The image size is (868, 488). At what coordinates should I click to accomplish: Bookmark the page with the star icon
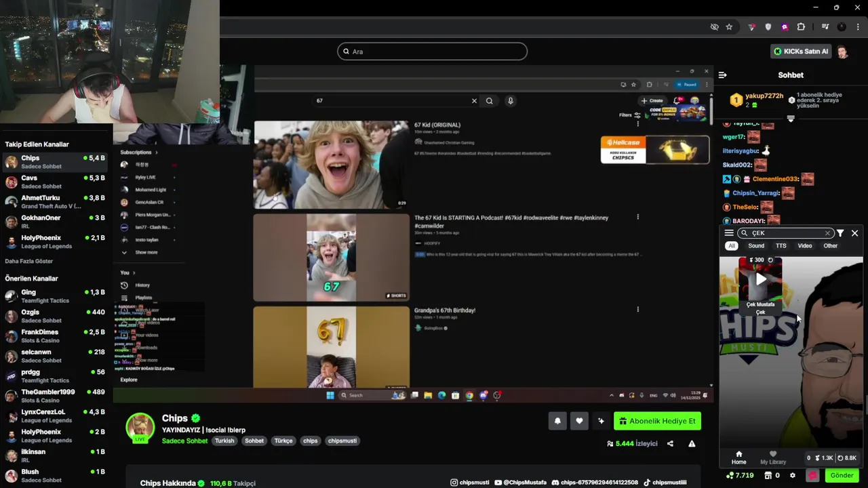[x=729, y=27]
